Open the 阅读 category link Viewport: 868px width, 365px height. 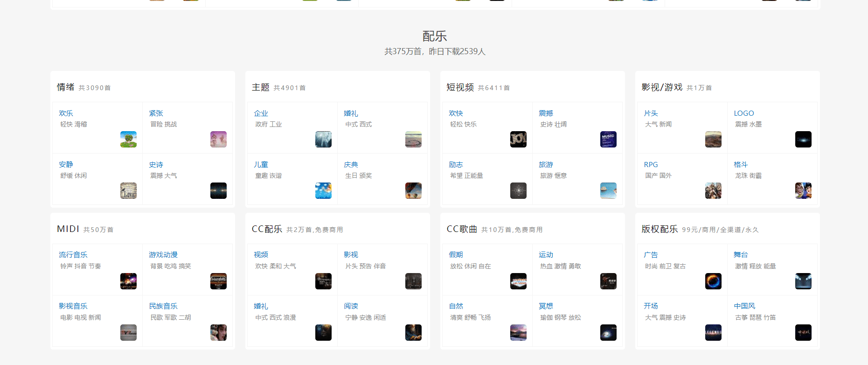pos(351,306)
